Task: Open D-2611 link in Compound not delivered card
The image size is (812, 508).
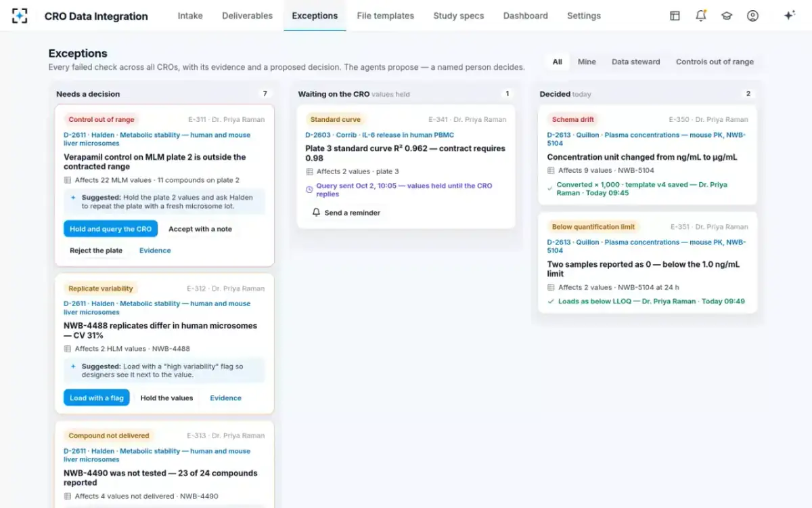Action: pos(157,455)
